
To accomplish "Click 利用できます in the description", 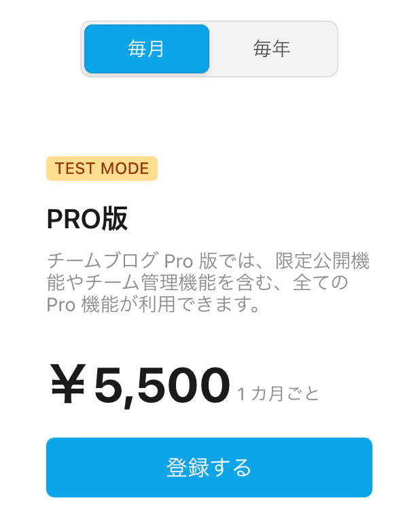I will (194, 305).
